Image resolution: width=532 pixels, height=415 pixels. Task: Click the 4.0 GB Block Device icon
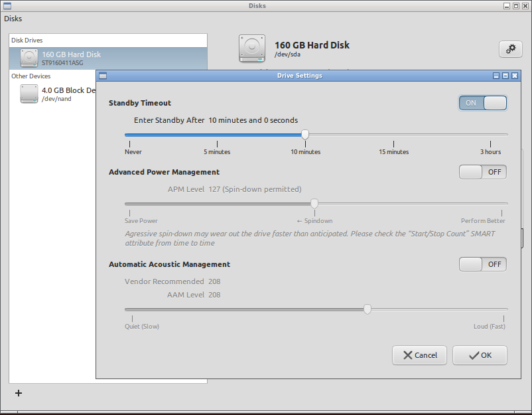[29, 94]
